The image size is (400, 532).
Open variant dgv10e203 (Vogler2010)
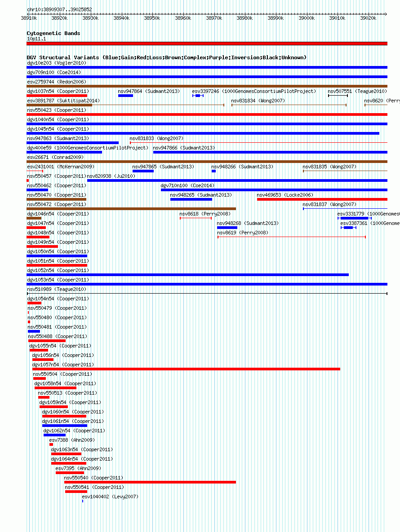[x=56, y=63]
